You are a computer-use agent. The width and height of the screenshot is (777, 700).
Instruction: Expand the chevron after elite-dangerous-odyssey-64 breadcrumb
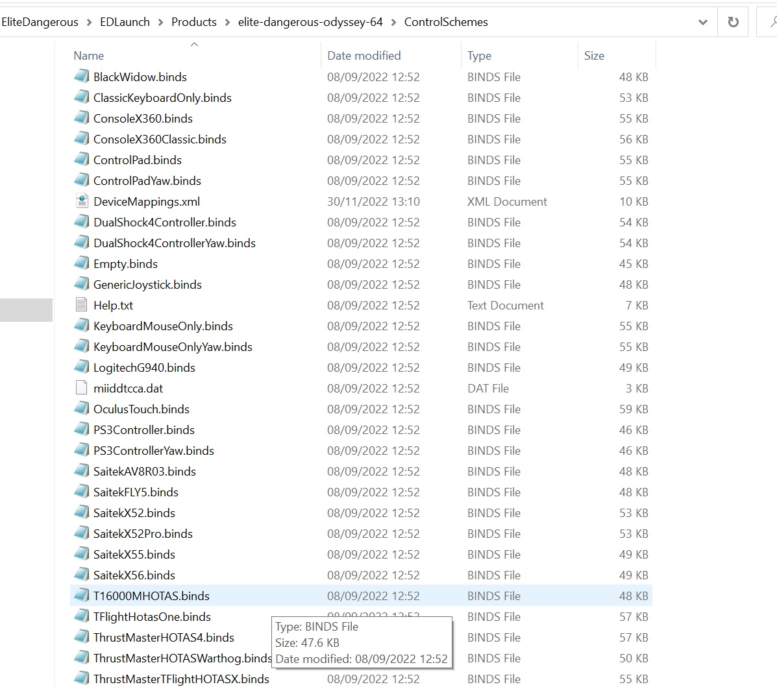393,22
